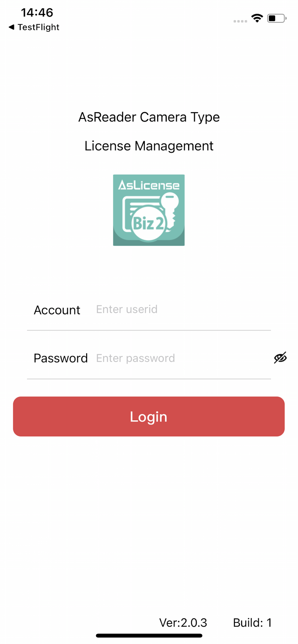The width and height of the screenshot is (298, 644).
Task: Tap the AsReader Camera Type heading
Action: coord(149,117)
